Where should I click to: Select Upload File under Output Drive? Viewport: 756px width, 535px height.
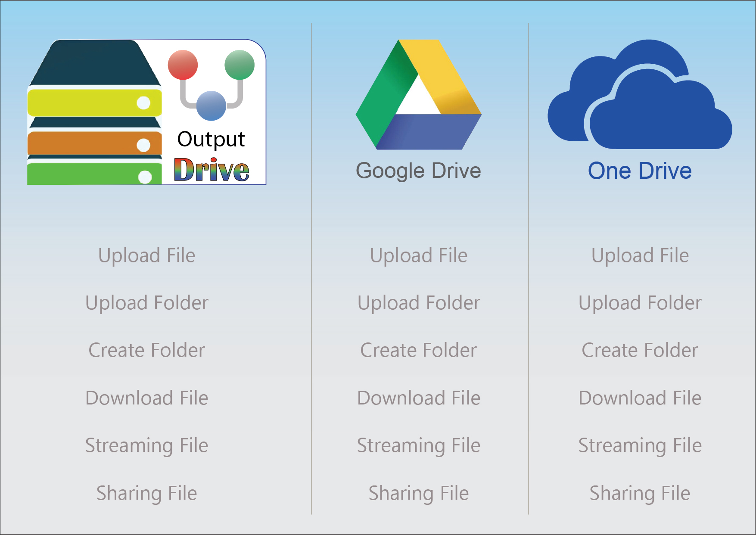click(x=146, y=255)
